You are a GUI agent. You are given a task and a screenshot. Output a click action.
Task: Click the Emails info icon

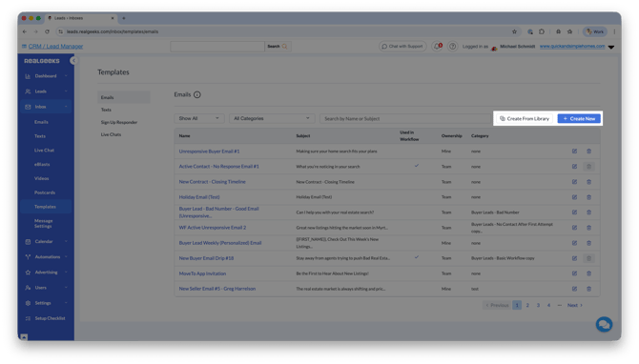point(197,95)
